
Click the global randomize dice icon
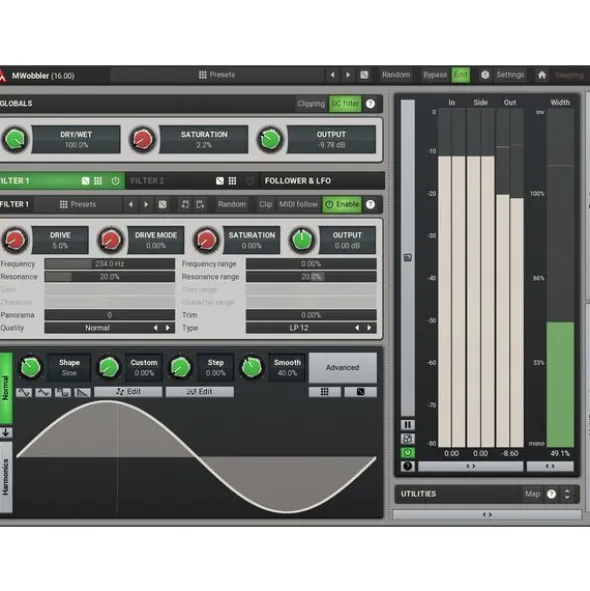(364, 75)
